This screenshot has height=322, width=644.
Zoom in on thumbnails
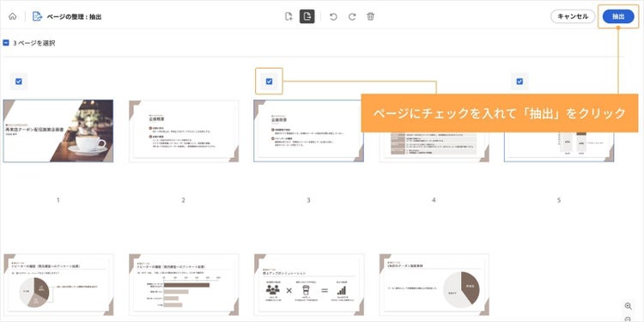[628, 306]
